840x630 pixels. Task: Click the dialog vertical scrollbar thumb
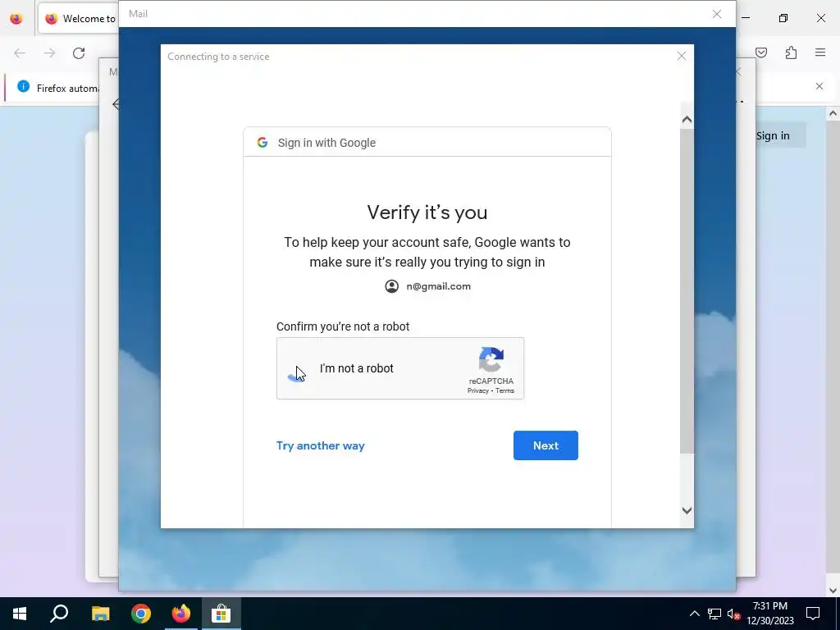[x=687, y=291]
